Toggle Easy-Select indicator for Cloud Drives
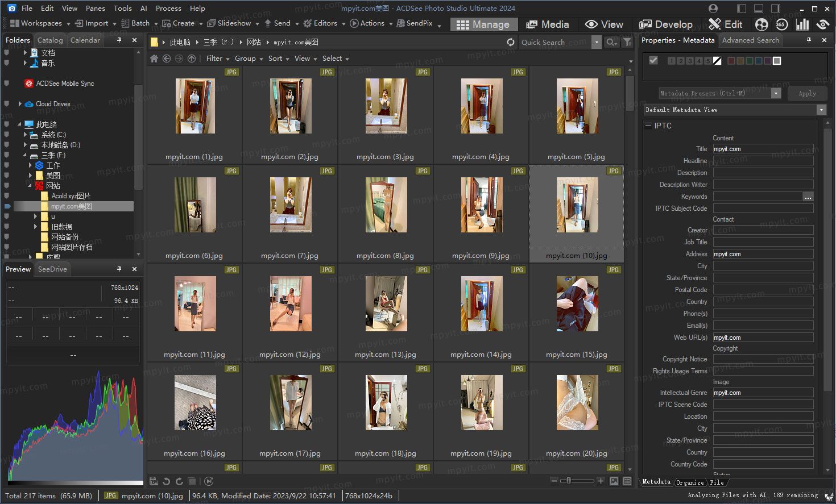The image size is (836, 504). (7, 104)
